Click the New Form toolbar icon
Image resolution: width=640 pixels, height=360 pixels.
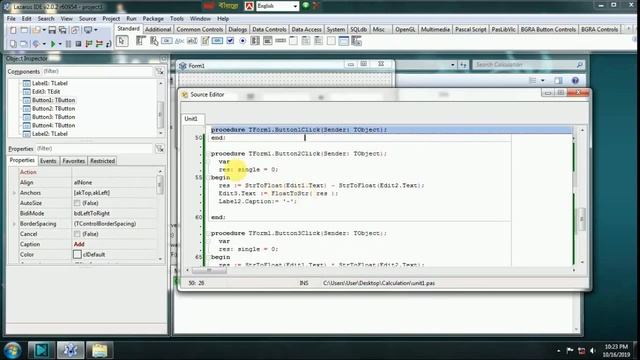[24, 30]
